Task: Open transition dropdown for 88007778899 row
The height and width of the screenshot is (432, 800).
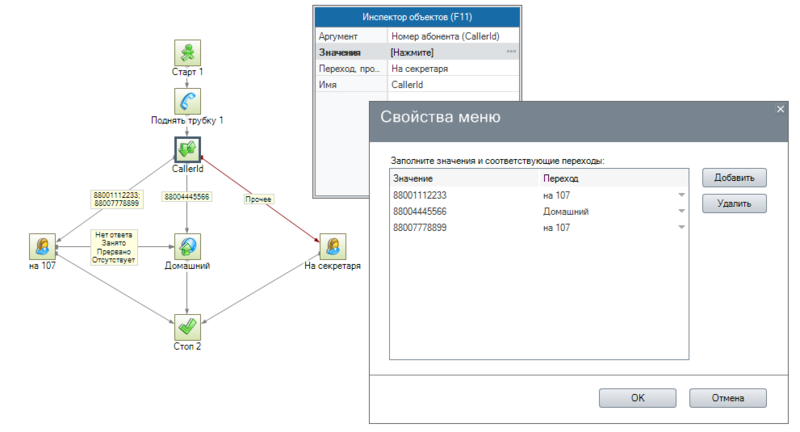Action: click(680, 227)
